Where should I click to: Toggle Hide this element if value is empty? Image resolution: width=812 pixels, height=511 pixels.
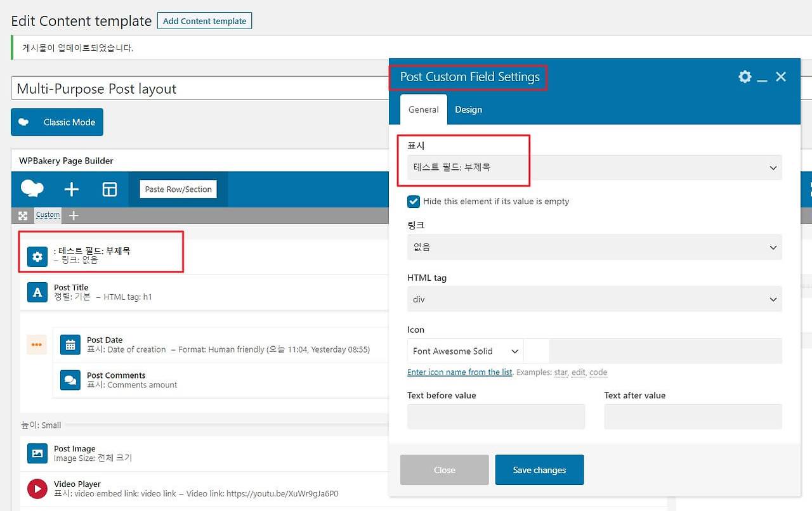[414, 202]
